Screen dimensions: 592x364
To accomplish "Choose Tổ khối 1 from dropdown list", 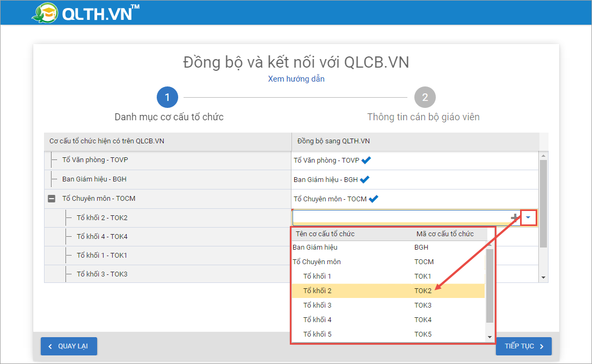I will click(x=388, y=276).
